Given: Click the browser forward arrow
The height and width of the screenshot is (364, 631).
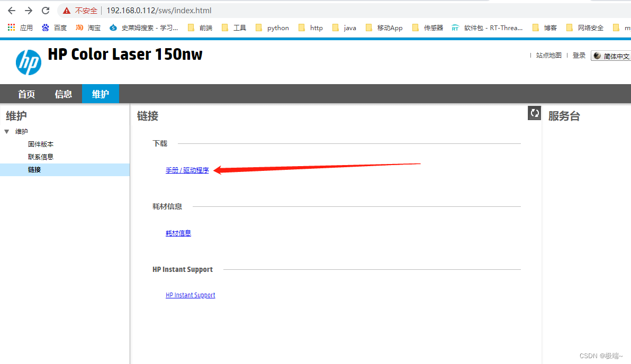Looking at the screenshot, I should point(29,11).
